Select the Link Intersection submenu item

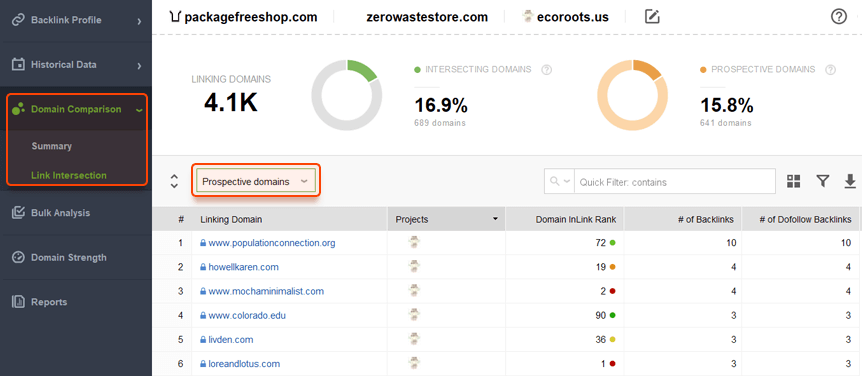(69, 176)
